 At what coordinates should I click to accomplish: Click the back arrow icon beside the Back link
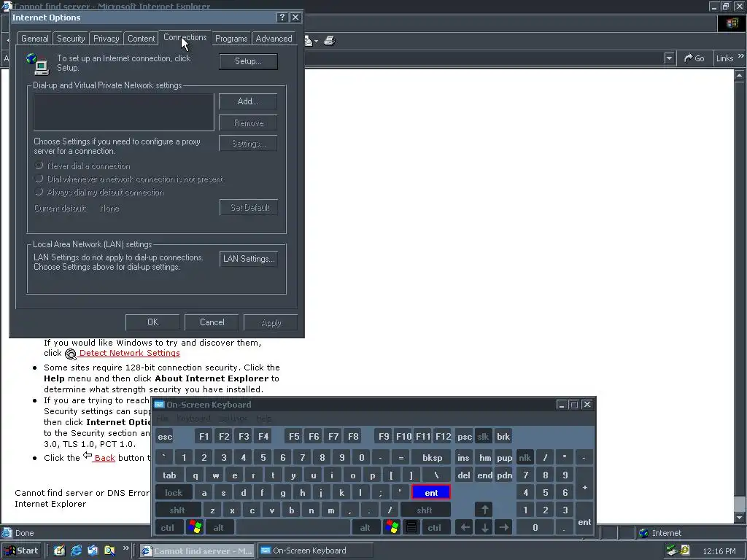pos(88,456)
